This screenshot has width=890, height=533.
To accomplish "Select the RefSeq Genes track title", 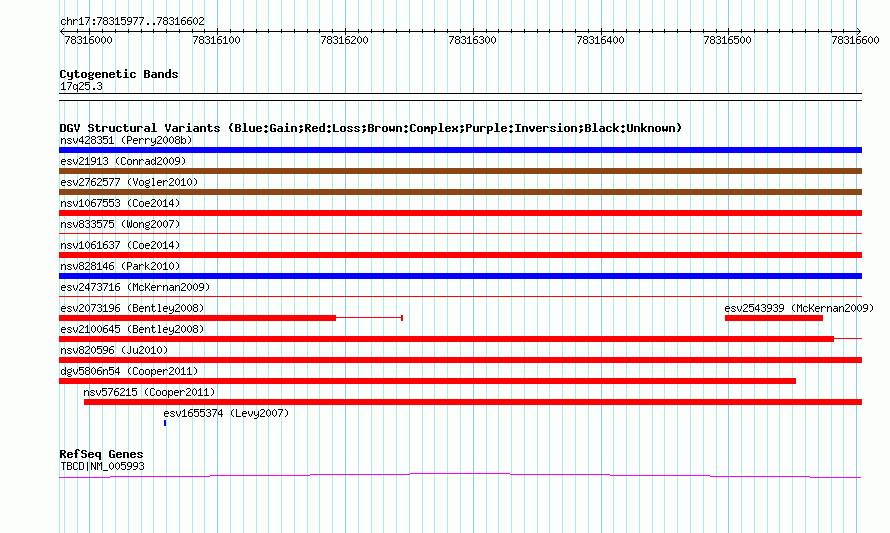I will click(101, 454).
